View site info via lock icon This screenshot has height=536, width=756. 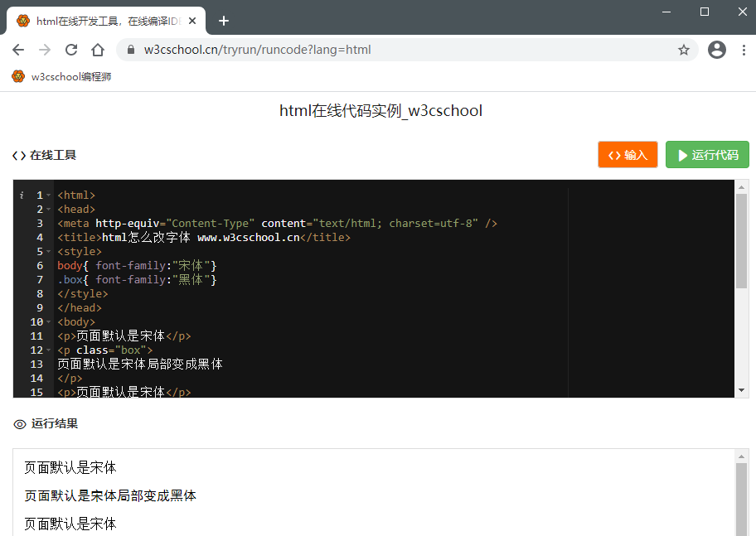[x=130, y=50]
